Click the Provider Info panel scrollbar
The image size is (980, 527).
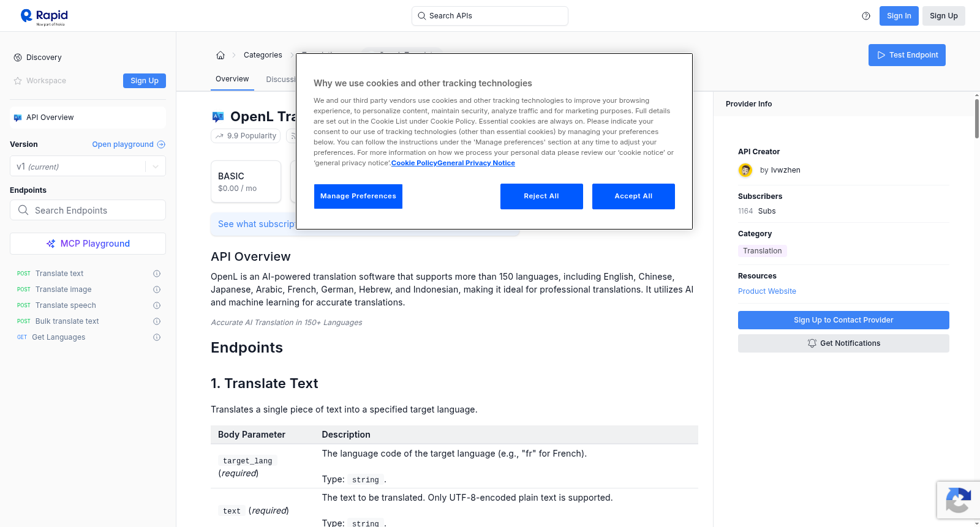(x=976, y=119)
